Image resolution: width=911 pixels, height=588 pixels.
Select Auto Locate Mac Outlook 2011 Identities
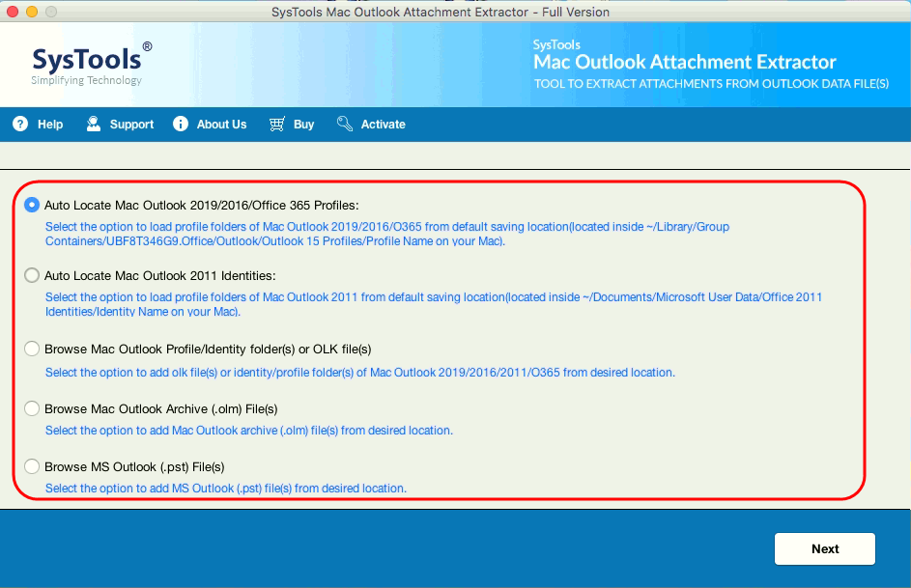(32, 275)
